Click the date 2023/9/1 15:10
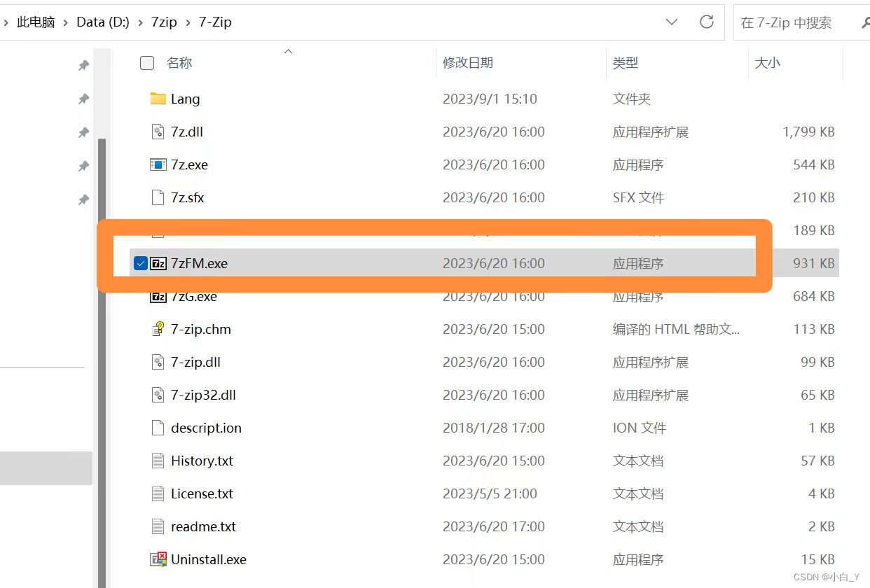The width and height of the screenshot is (870, 588). click(490, 99)
